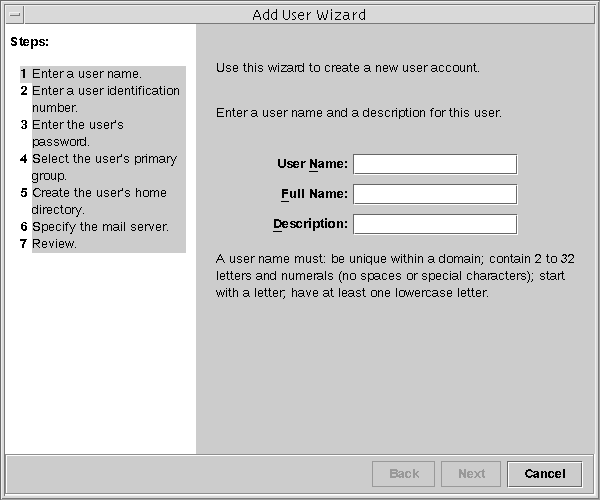Click the Full Name label

coord(314,194)
